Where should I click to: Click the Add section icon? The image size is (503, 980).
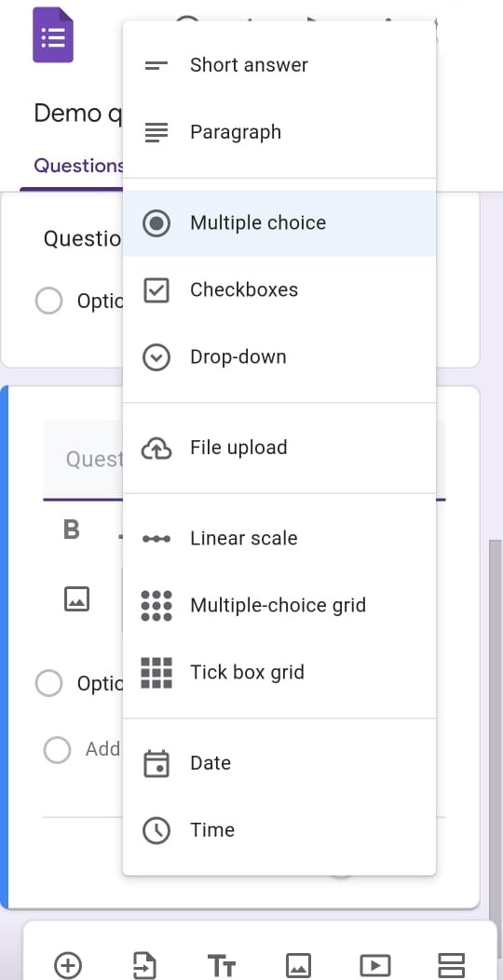[451, 966]
